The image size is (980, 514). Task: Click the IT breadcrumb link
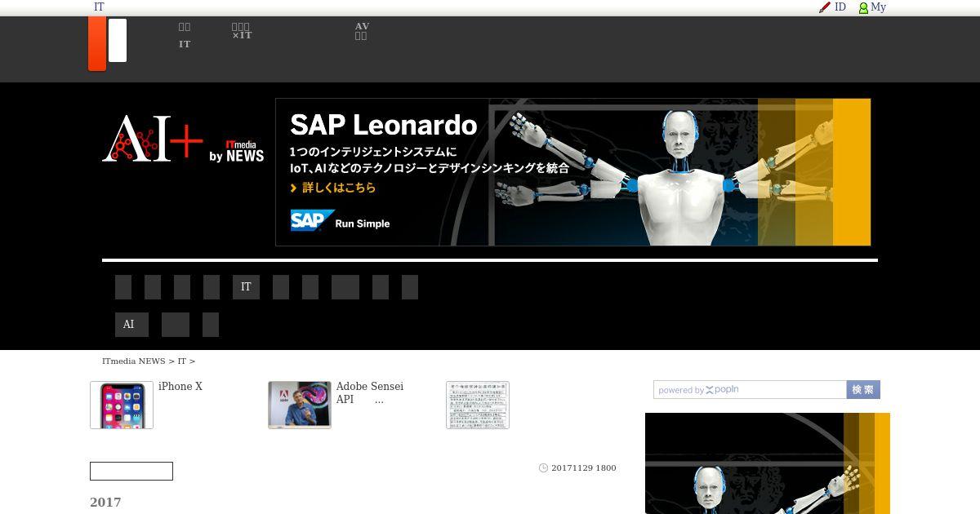(x=182, y=361)
